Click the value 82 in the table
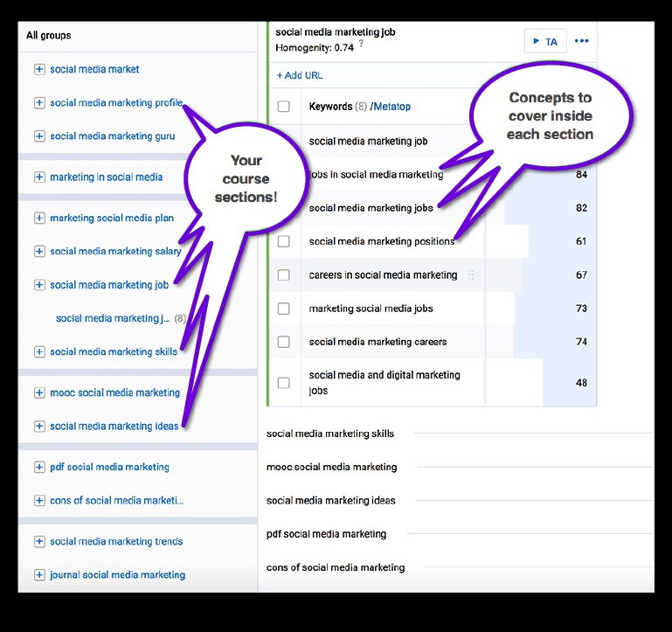The image size is (672, 632). [x=581, y=208]
